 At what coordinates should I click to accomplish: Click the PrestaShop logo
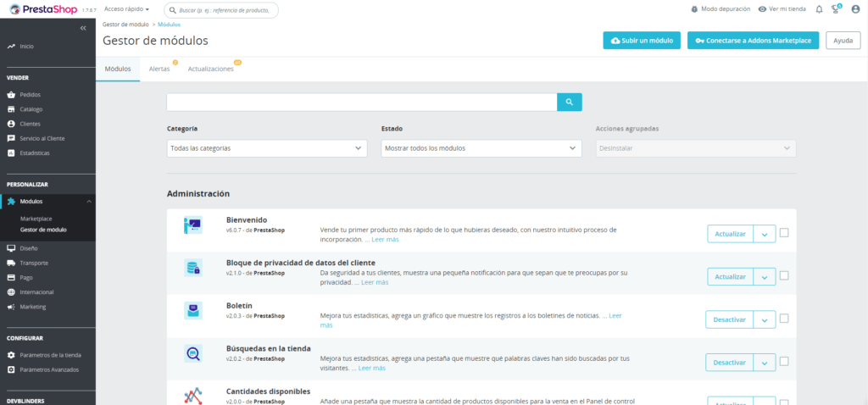(43, 9)
